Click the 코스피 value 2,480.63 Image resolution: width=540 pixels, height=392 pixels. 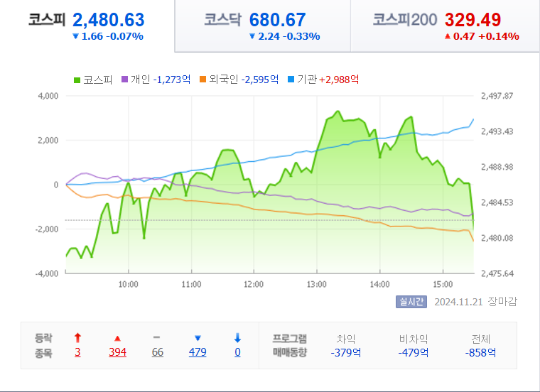click(x=109, y=20)
